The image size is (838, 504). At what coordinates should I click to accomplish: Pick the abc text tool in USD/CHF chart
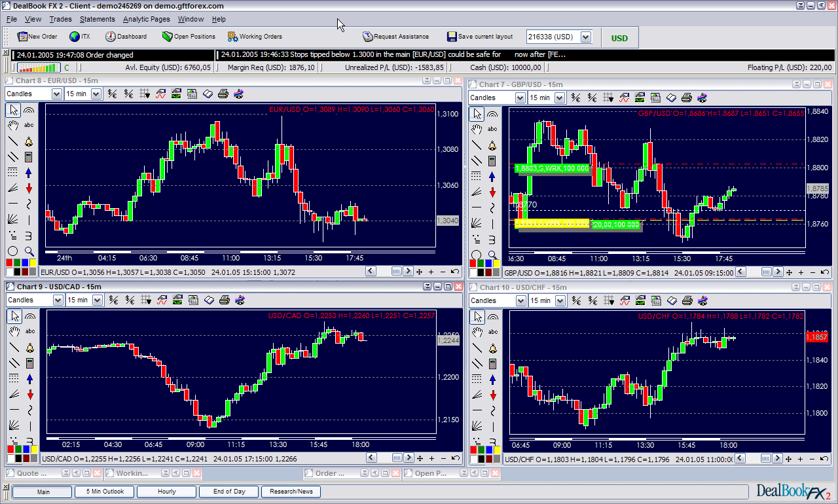click(492, 333)
